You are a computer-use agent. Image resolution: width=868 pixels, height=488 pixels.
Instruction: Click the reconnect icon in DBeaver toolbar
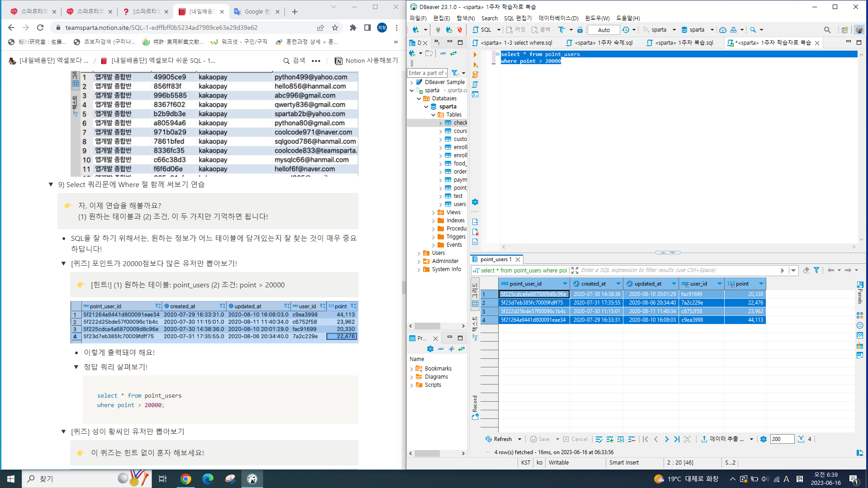449,30
